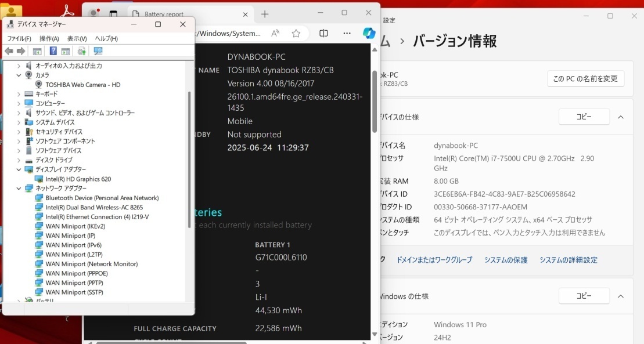
Task: Select Intel(R) HD Graphics 620 adapter
Action: coord(78,179)
